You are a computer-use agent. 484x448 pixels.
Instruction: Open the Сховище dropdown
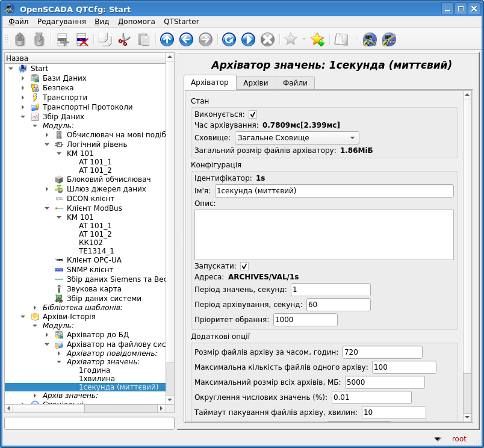pos(296,138)
